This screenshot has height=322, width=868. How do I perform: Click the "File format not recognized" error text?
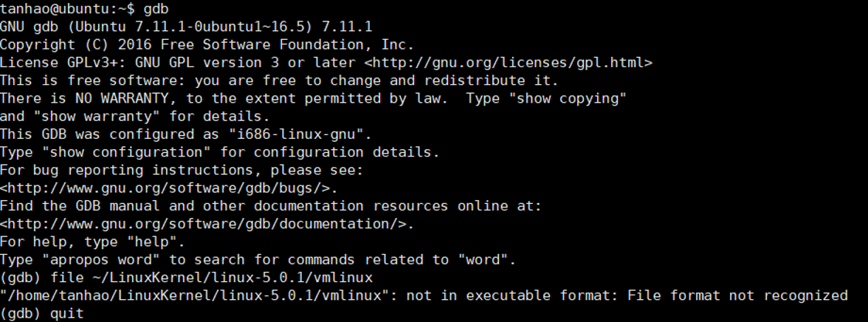[737, 295]
